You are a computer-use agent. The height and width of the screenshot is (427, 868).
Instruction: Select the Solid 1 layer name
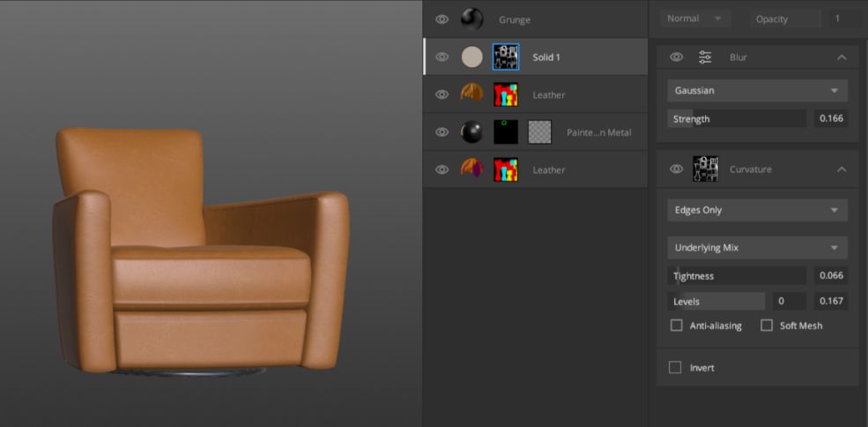pos(546,57)
